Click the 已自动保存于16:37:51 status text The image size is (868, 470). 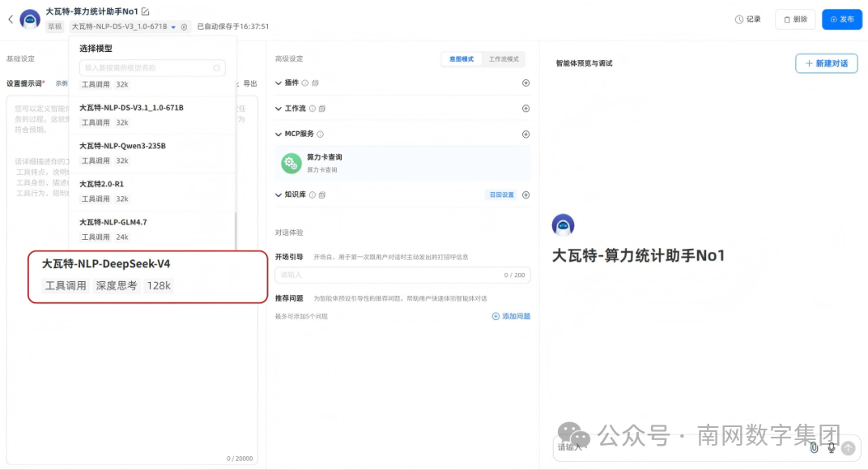tap(233, 27)
